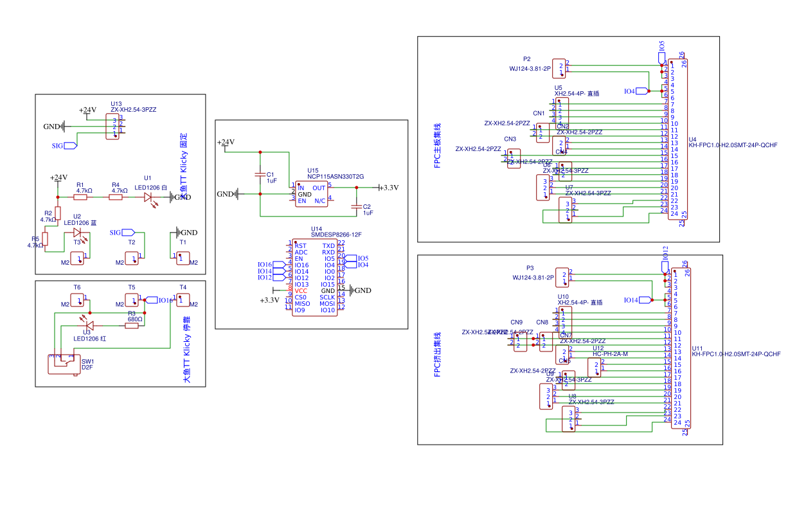The width and height of the screenshot is (788, 532).
Task: Select capacitor C2 on the 3.3V output
Action: (x=355, y=207)
